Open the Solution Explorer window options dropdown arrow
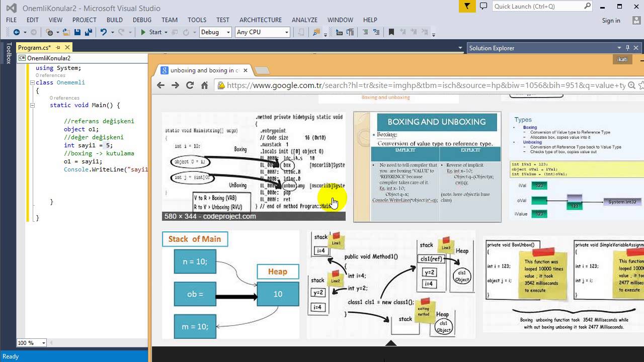The width and height of the screenshot is (644, 362). pyautogui.click(x=619, y=48)
